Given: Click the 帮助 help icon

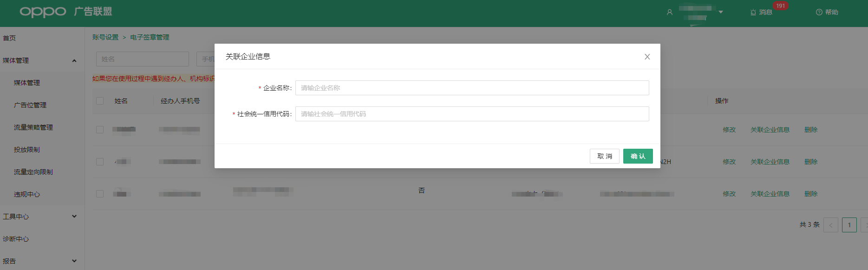Looking at the screenshot, I should [819, 13].
